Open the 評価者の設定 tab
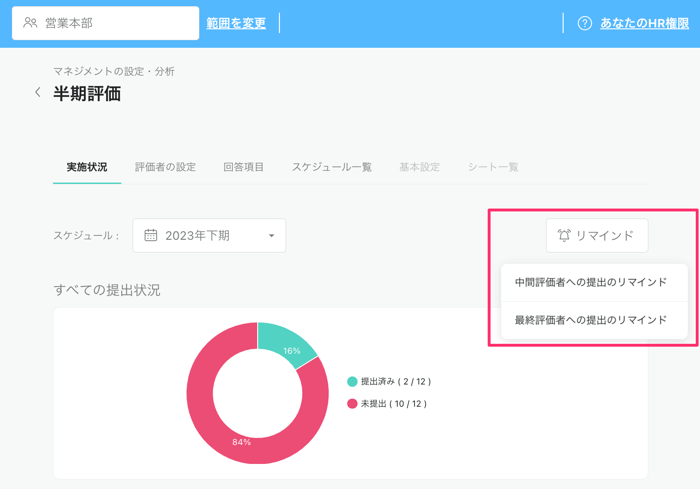This screenshot has width=700, height=489. click(165, 167)
